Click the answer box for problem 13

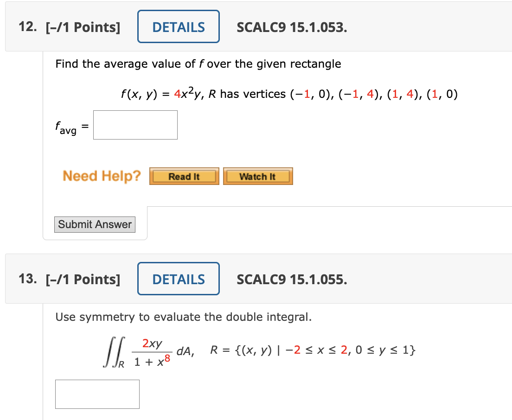pos(97,394)
